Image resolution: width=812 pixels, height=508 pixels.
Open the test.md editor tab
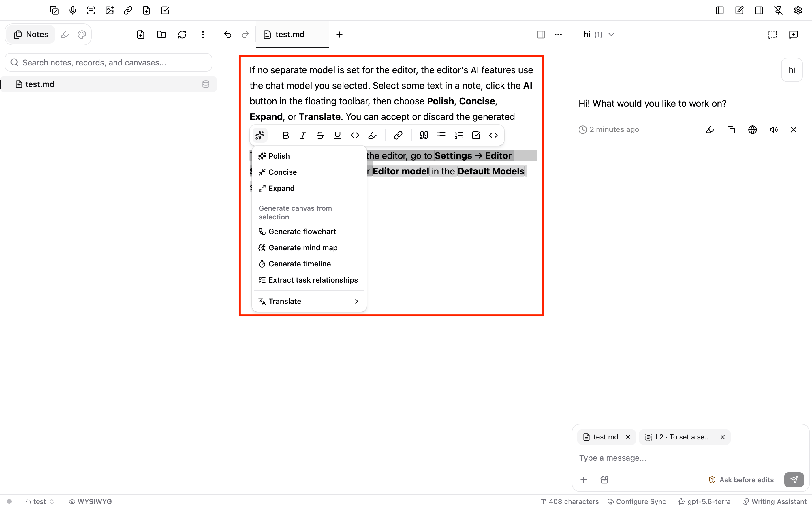(292, 34)
